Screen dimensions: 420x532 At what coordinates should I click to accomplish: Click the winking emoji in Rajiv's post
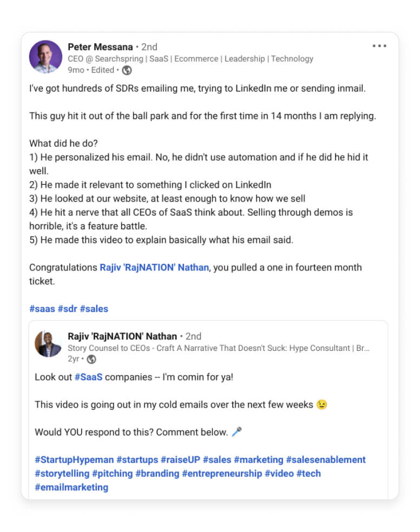pyautogui.click(x=321, y=404)
